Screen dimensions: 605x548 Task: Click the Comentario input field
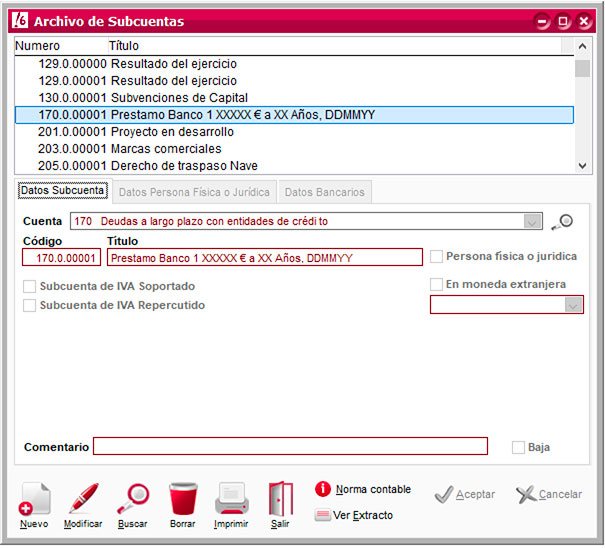point(291,446)
